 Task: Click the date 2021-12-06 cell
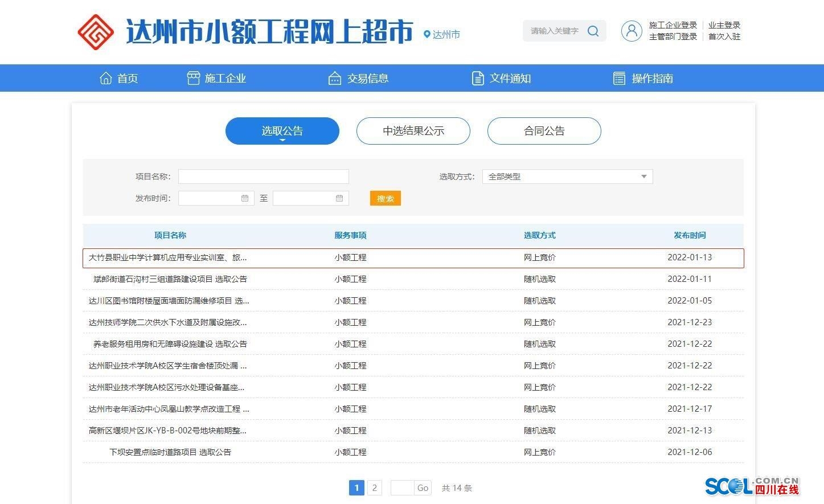[690, 452]
